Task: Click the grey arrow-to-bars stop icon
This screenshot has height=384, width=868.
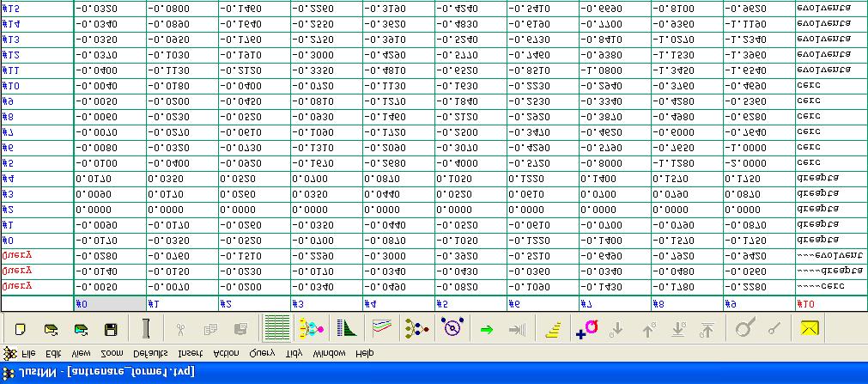Action: click(x=517, y=330)
